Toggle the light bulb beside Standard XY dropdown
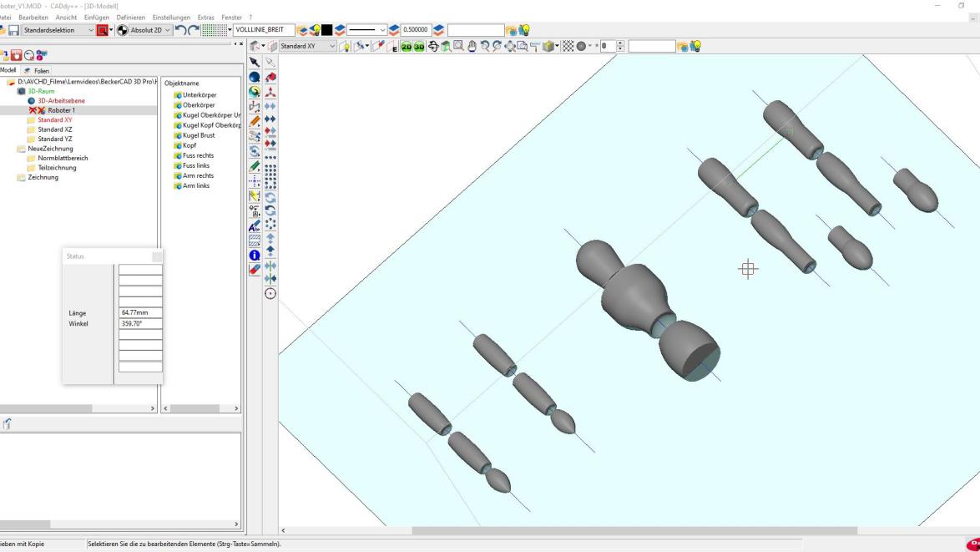 (345, 46)
